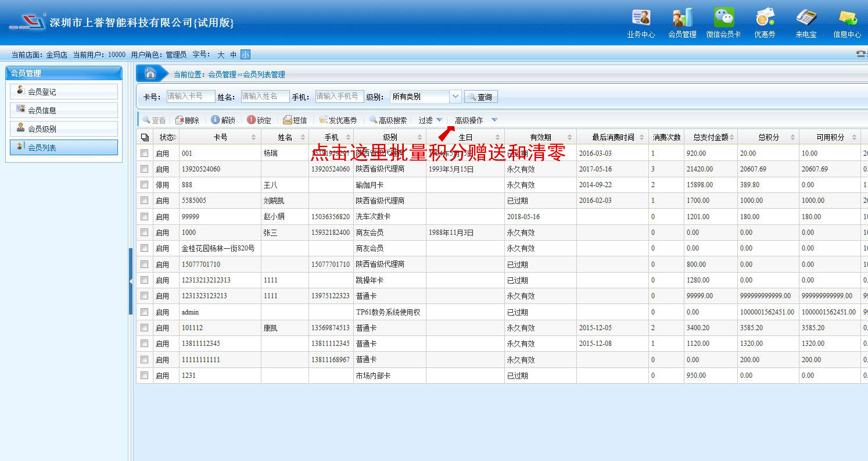This screenshot has width=868, height=461.
Task: Click the 卡号 card number input field
Action: pos(191,97)
